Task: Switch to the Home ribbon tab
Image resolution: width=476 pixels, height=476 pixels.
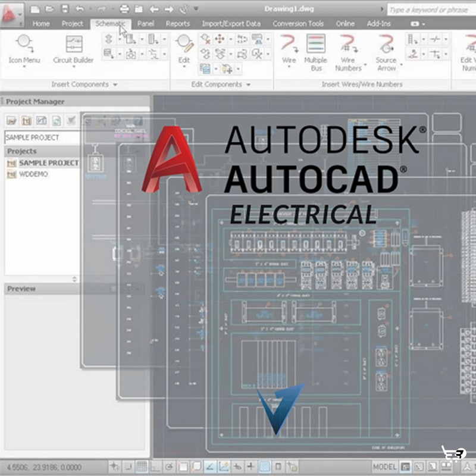Action: pyautogui.click(x=41, y=24)
